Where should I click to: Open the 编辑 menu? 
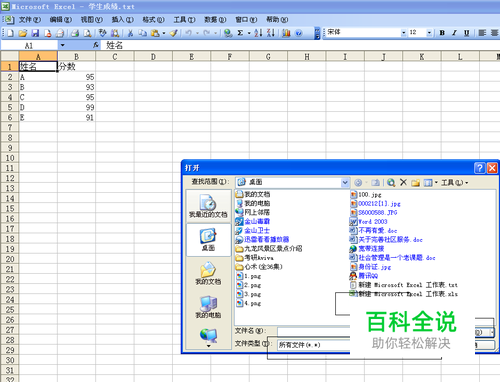[60, 20]
